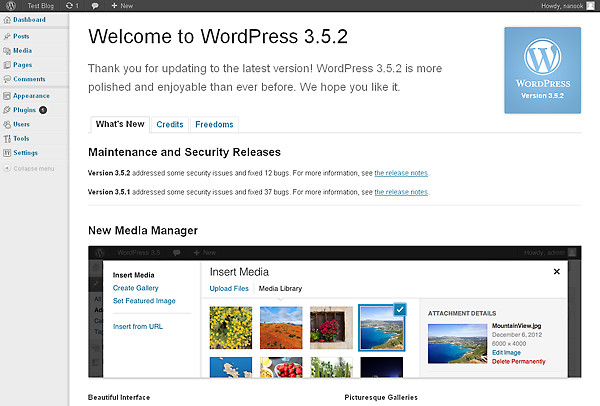
Task: Click the Maintenance and Security Releases heading
Action: click(184, 152)
